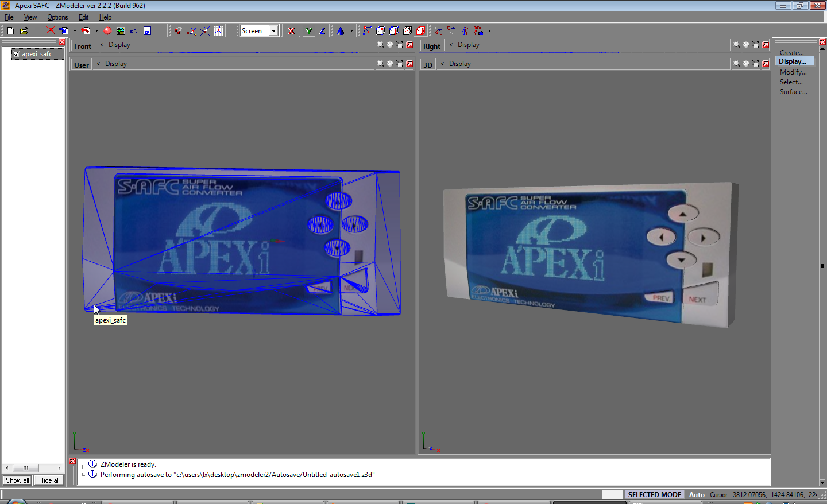This screenshot has height=504, width=827.
Task: Toggle Auto in status bar
Action: (697, 494)
